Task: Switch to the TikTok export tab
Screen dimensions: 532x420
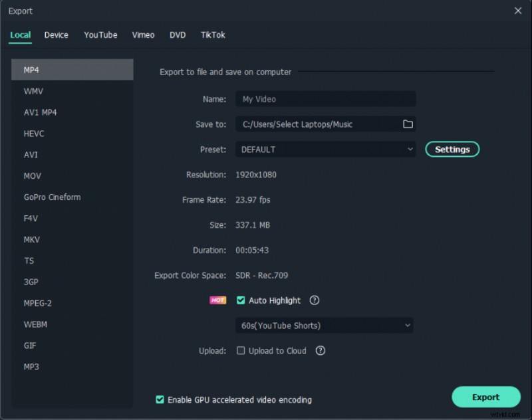Action: click(x=212, y=35)
